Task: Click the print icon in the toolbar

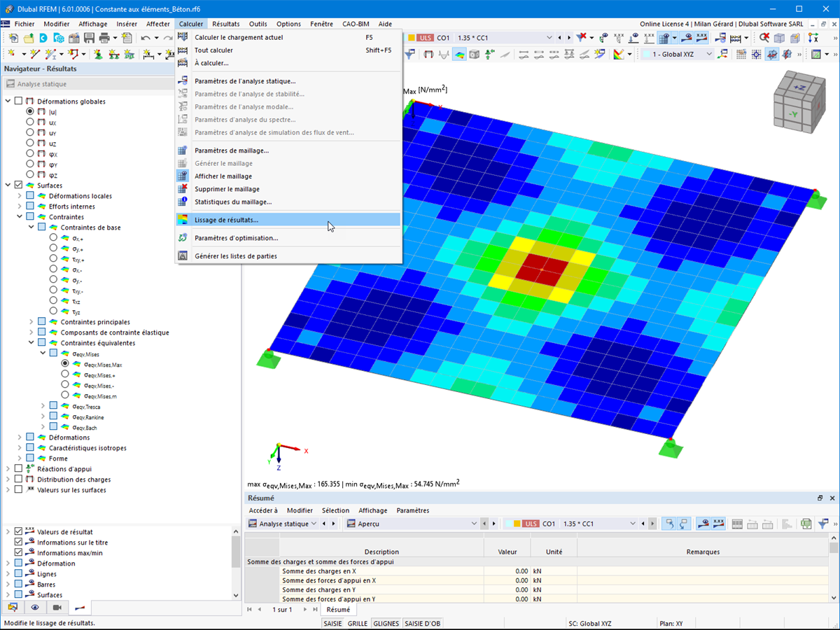Action: click(x=104, y=37)
